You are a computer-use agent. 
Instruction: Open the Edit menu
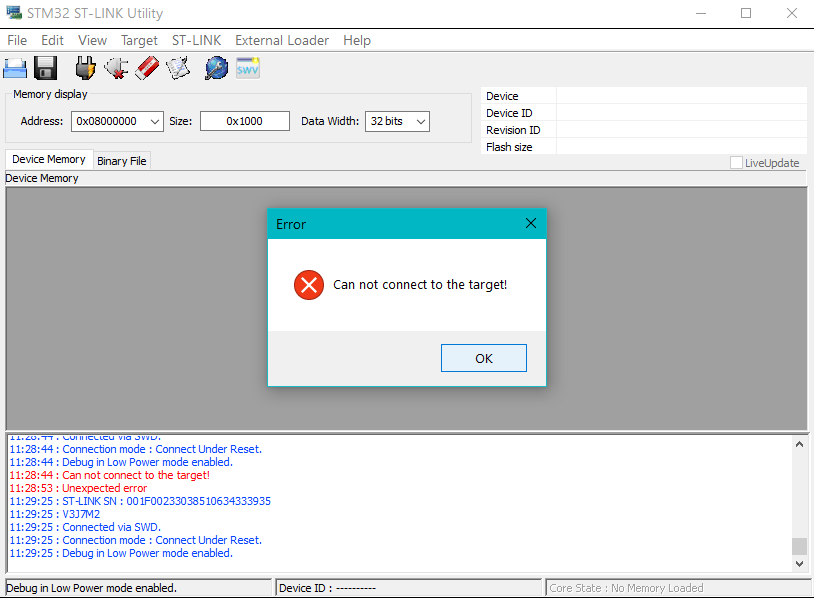click(52, 40)
